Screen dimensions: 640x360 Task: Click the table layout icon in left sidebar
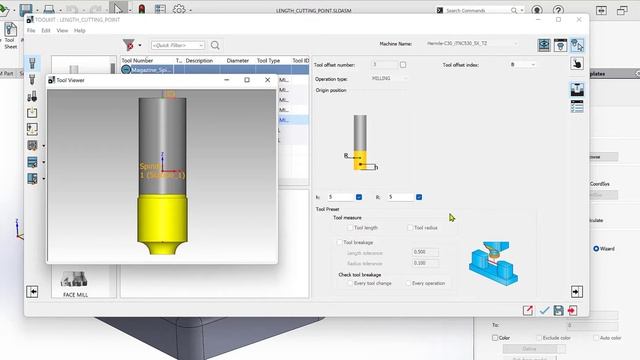pos(32,178)
